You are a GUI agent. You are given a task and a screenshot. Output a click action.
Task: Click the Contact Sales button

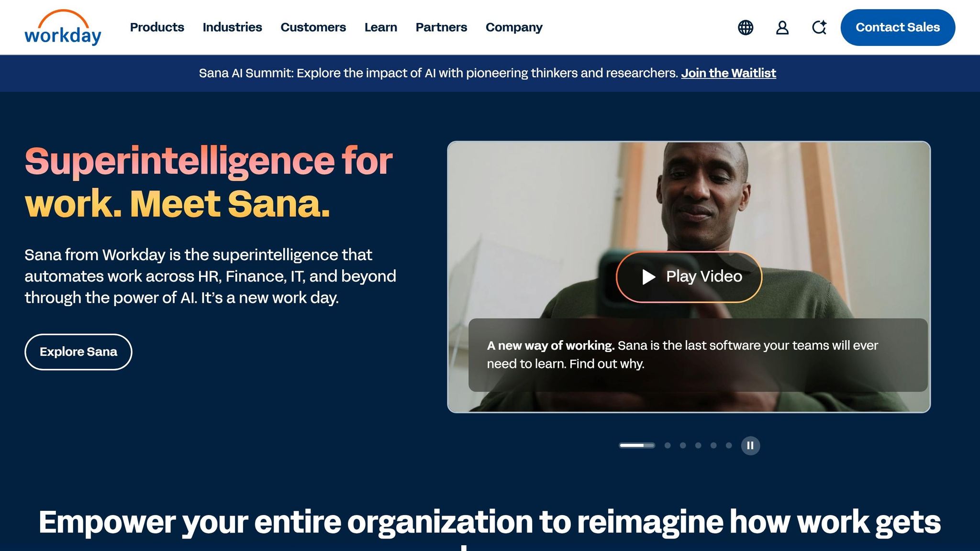[898, 27]
